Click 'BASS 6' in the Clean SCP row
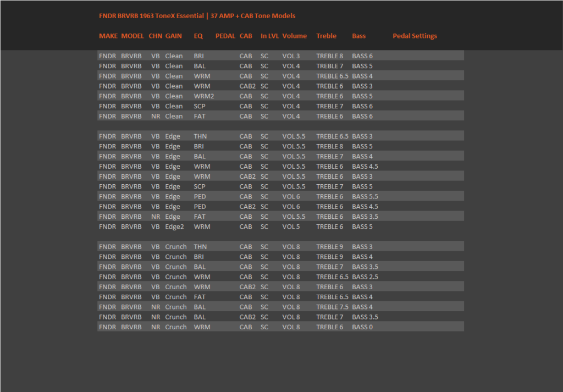The image size is (563, 392). click(362, 106)
